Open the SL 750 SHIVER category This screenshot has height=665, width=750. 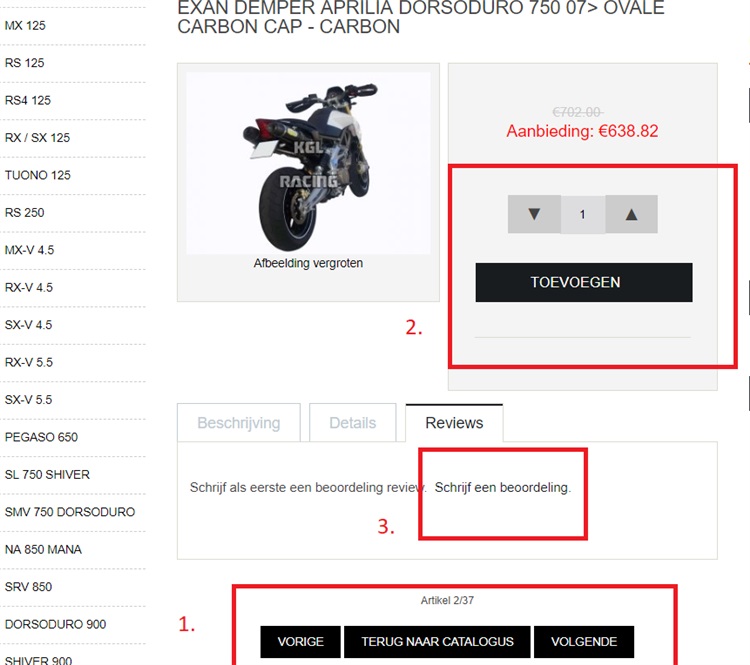[47, 475]
